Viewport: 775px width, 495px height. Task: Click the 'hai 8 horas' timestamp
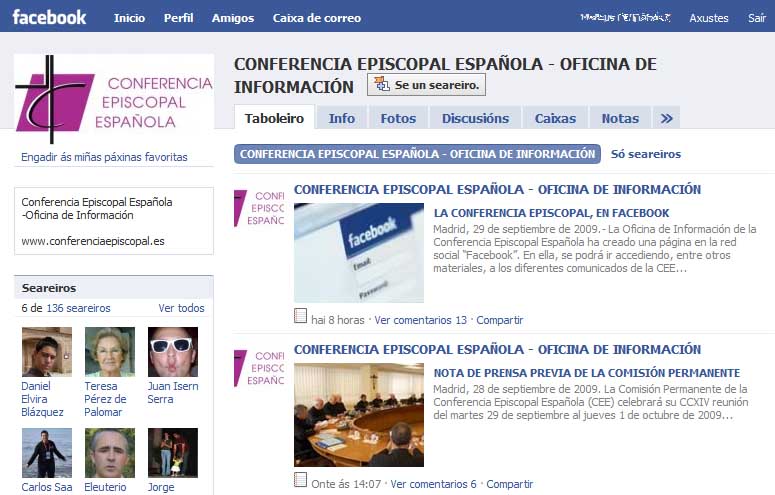click(x=338, y=320)
